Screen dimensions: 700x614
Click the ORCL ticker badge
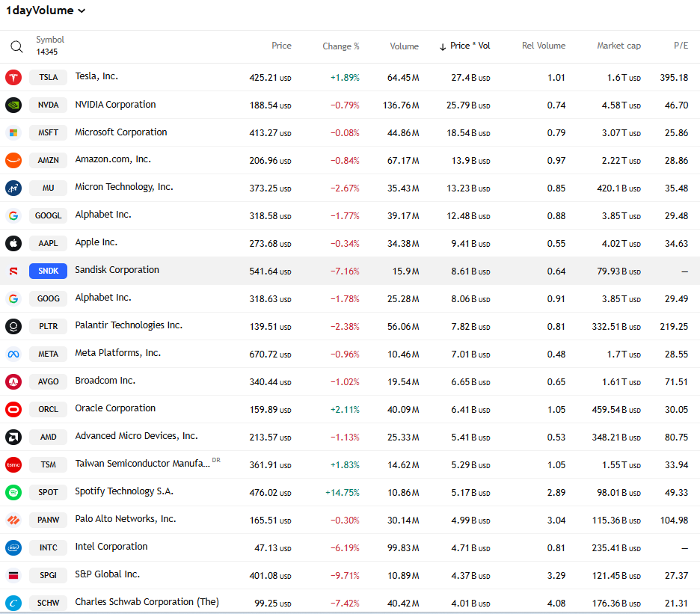pos(48,410)
